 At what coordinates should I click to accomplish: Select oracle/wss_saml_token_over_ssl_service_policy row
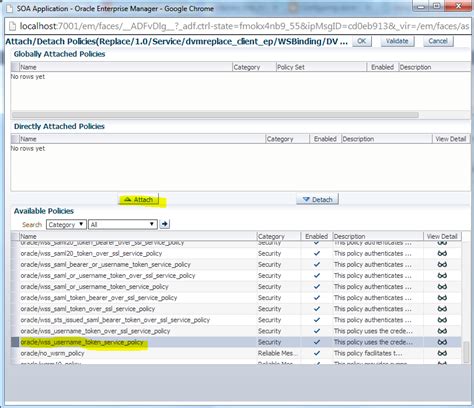(236, 309)
